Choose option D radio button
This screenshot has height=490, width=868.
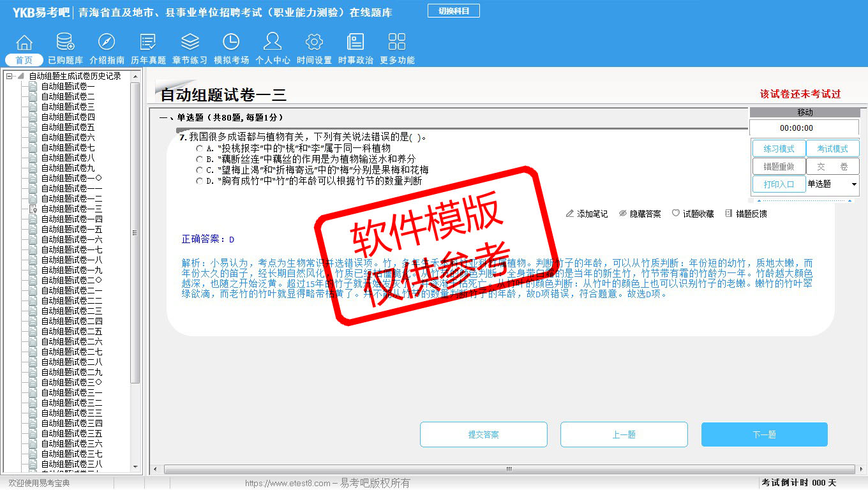point(200,181)
